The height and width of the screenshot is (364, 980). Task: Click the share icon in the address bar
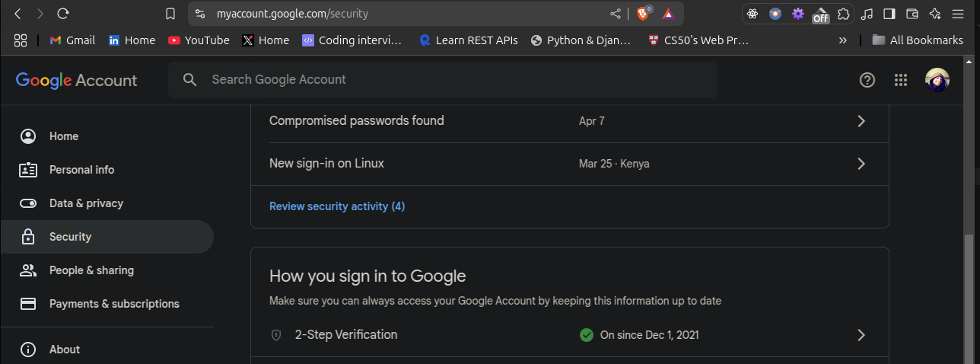point(616,14)
